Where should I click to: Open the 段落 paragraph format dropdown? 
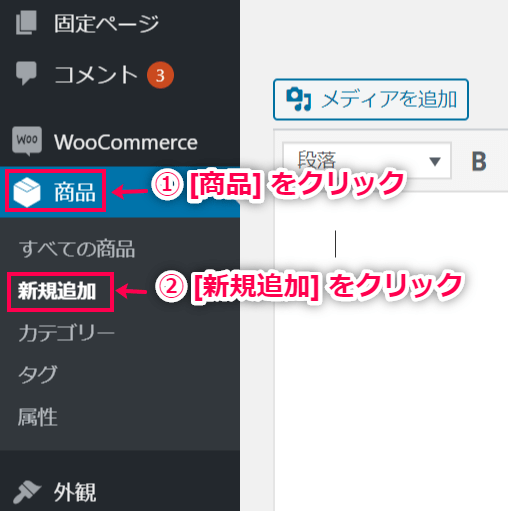point(367,161)
